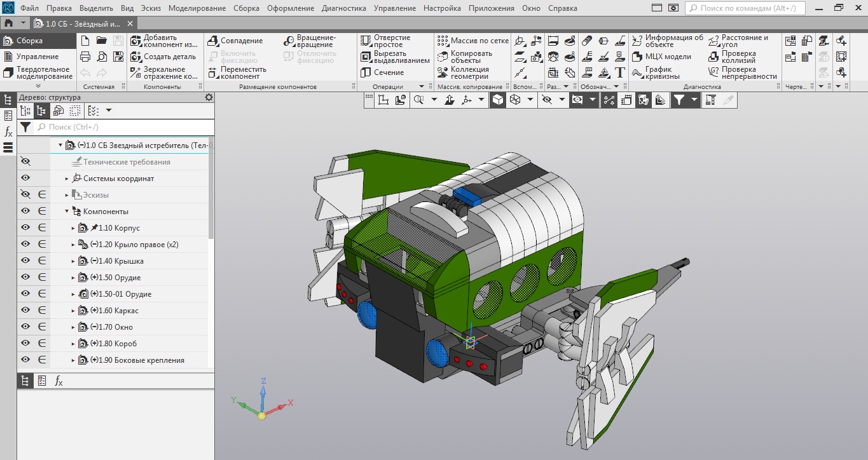Select the Create detail tool

tap(136, 57)
